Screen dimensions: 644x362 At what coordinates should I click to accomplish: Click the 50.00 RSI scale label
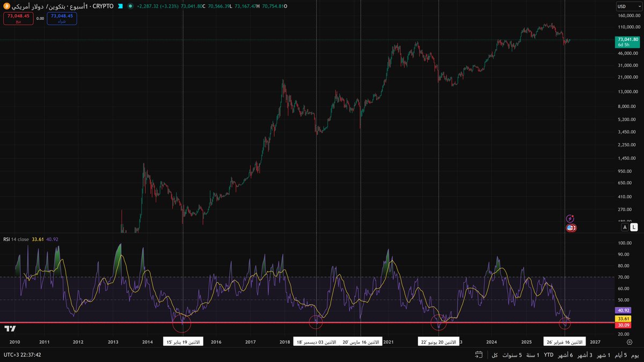click(624, 299)
